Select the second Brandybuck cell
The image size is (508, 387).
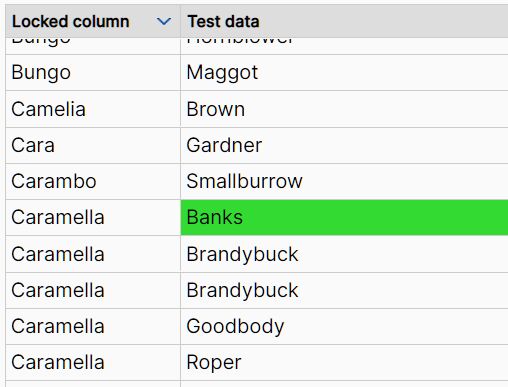click(344, 290)
